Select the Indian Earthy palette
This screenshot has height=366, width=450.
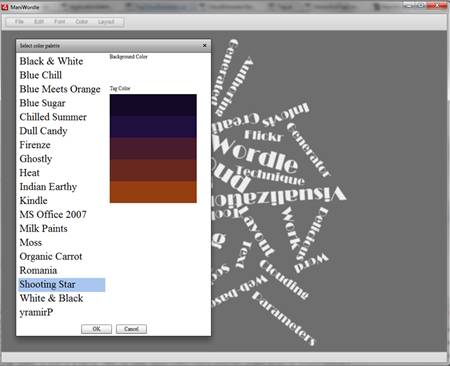pos(62,187)
